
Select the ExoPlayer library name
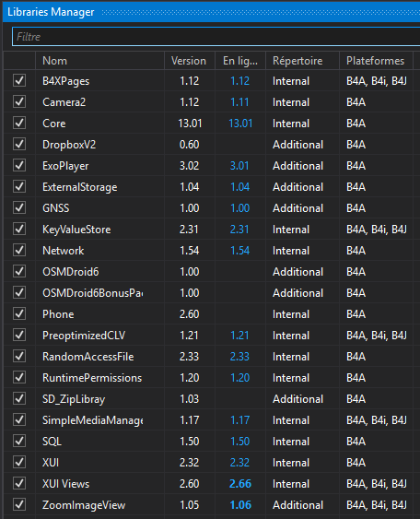point(65,166)
